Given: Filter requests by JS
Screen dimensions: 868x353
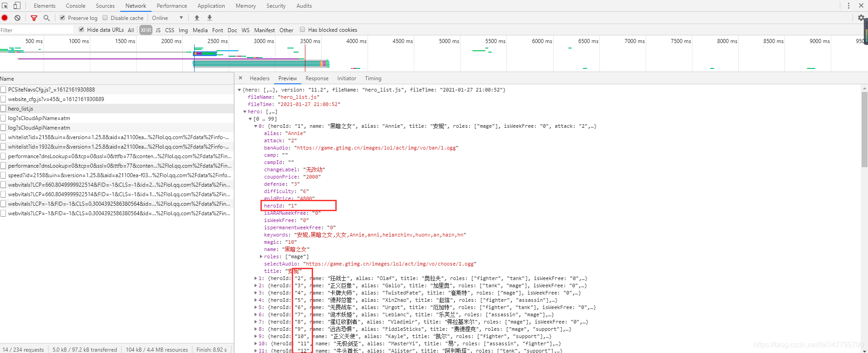Looking at the screenshot, I should tap(158, 30).
